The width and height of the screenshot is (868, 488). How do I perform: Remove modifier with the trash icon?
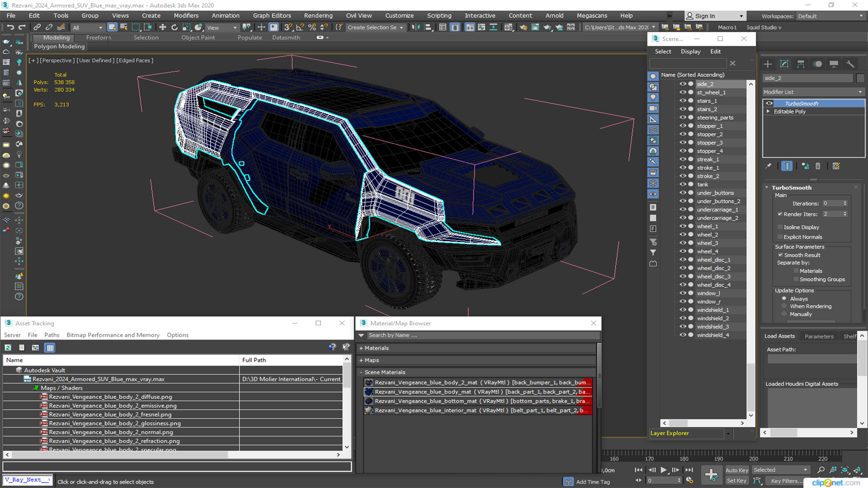point(818,166)
